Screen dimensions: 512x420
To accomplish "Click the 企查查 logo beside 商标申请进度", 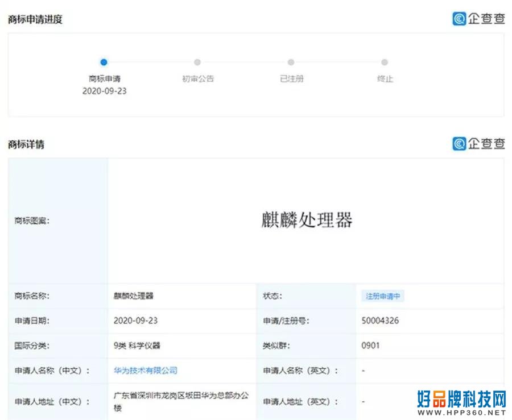I will pos(478,19).
